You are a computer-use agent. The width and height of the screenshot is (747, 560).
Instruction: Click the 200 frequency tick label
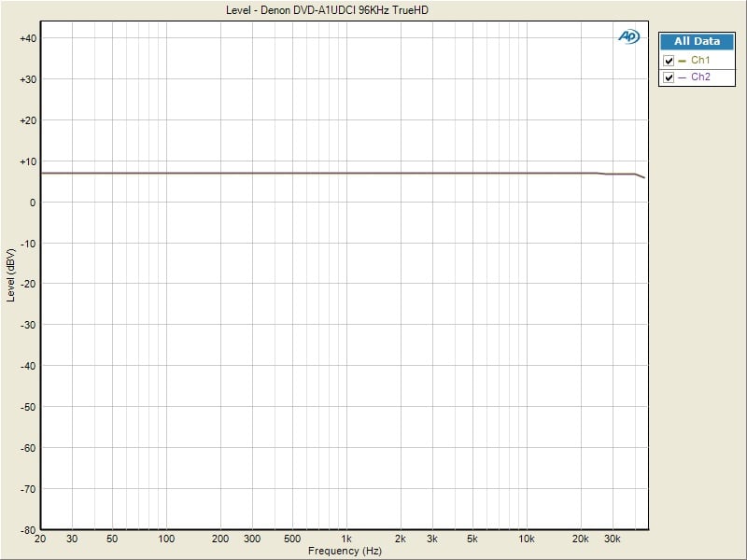pos(220,539)
